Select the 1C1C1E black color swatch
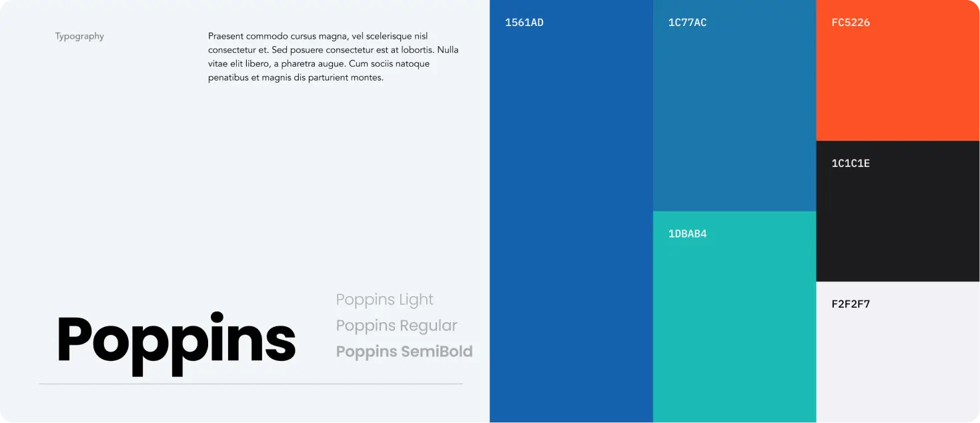 pyautogui.click(x=898, y=211)
